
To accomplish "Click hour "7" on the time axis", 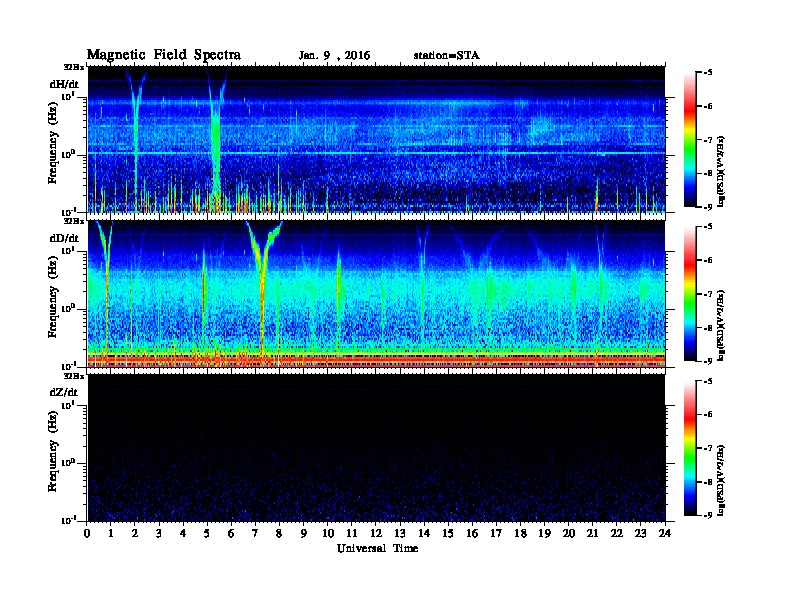I will click(256, 533).
